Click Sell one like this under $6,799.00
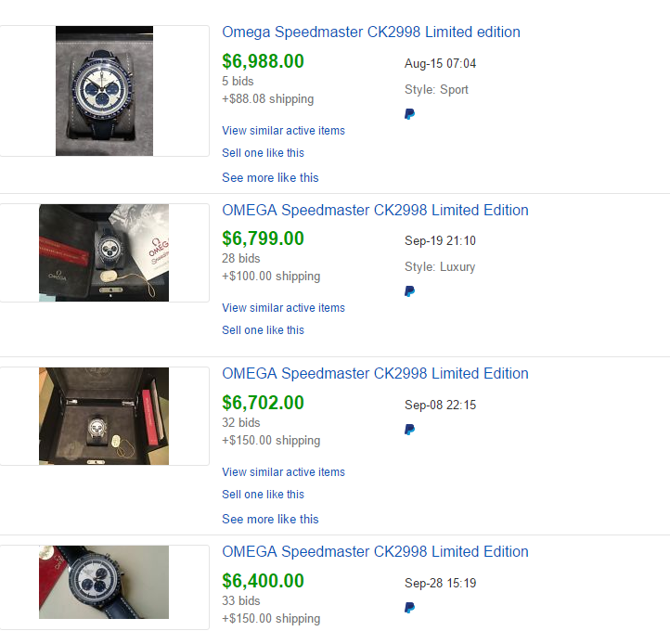Image resolution: width=670 pixels, height=644 pixels. pyautogui.click(x=263, y=330)
